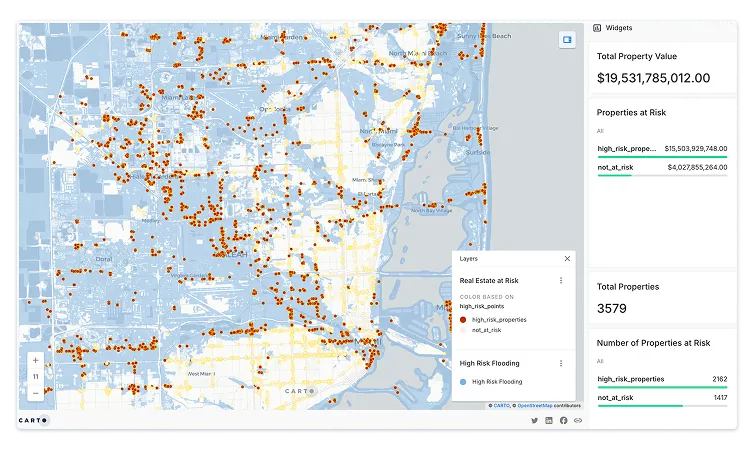Select high_risk_properties row in Number of Properties

662,382
